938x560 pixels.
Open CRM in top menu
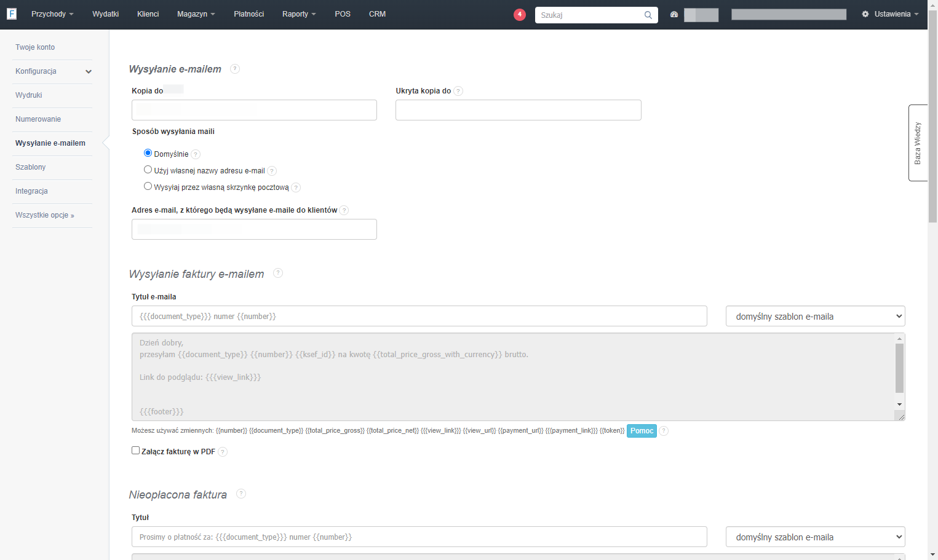(x=377, y=14)
